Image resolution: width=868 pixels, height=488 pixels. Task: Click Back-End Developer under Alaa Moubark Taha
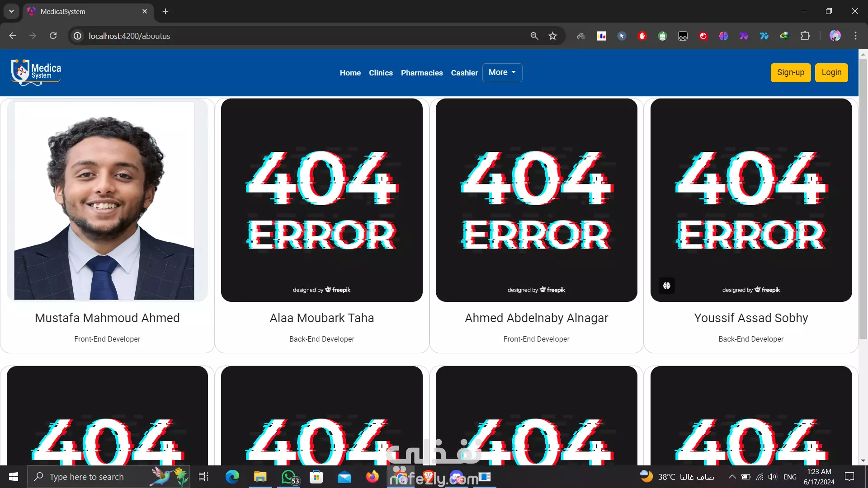322,339
